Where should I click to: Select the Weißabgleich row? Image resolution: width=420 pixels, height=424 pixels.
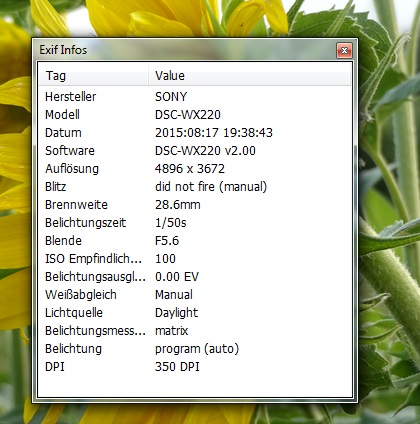click(x=195, y=295)
